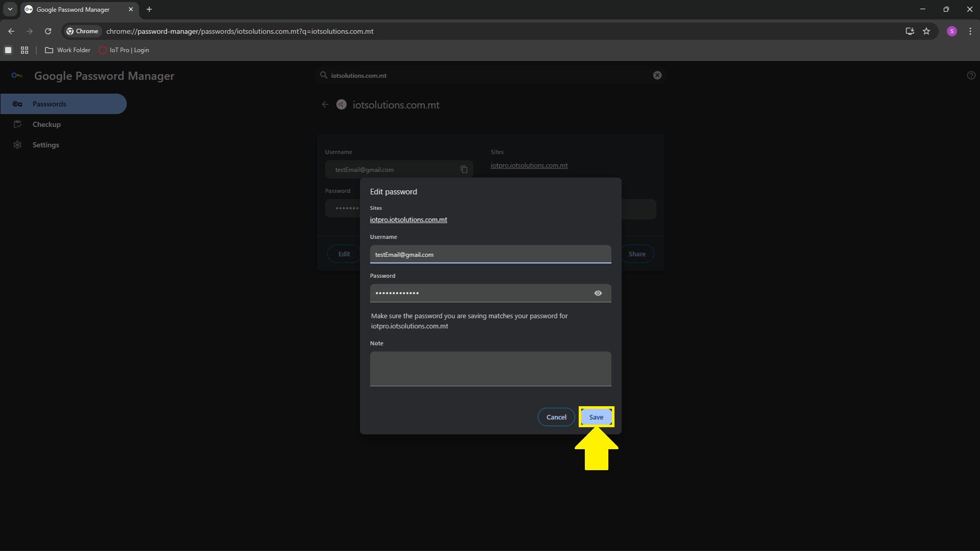Open the tab search dropdown arrow
Viewport: 980px width, 551px height.
click(10, 9)
